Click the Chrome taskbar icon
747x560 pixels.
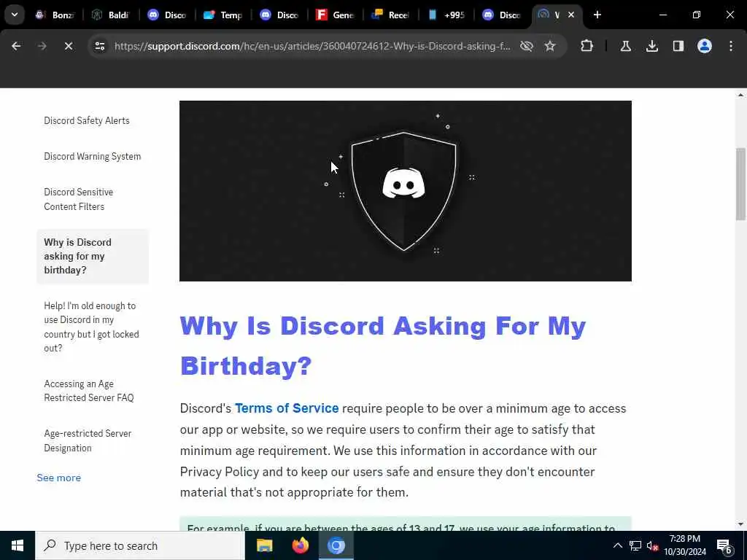tap(336, 545)
